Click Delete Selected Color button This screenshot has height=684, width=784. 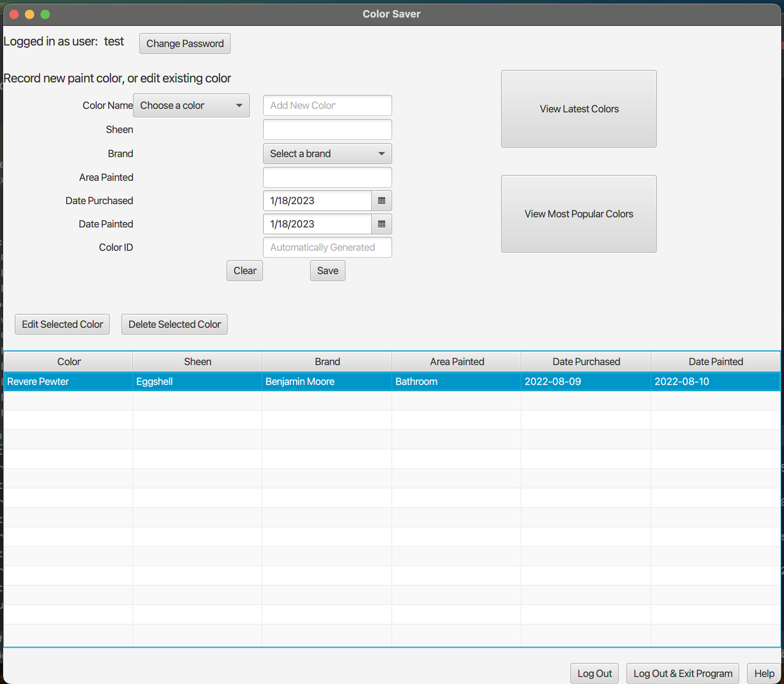point(174,324)
